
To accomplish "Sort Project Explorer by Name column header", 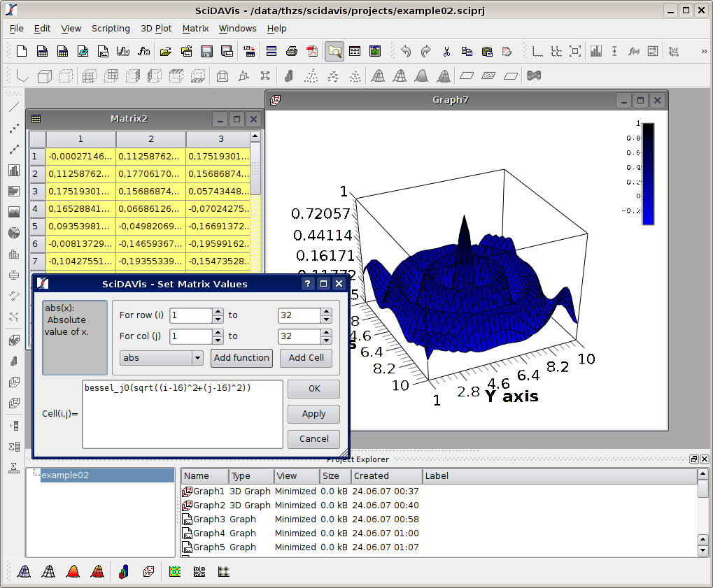I will tap(204, 475).
